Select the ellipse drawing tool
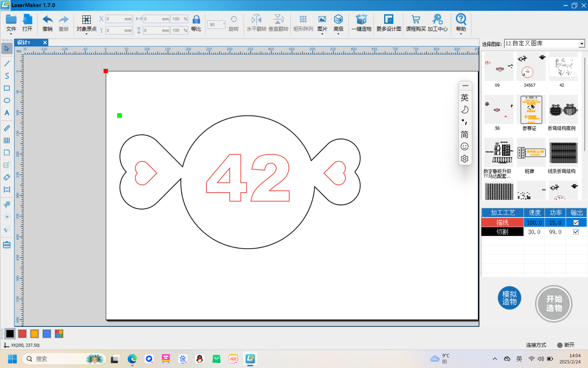 7,100
